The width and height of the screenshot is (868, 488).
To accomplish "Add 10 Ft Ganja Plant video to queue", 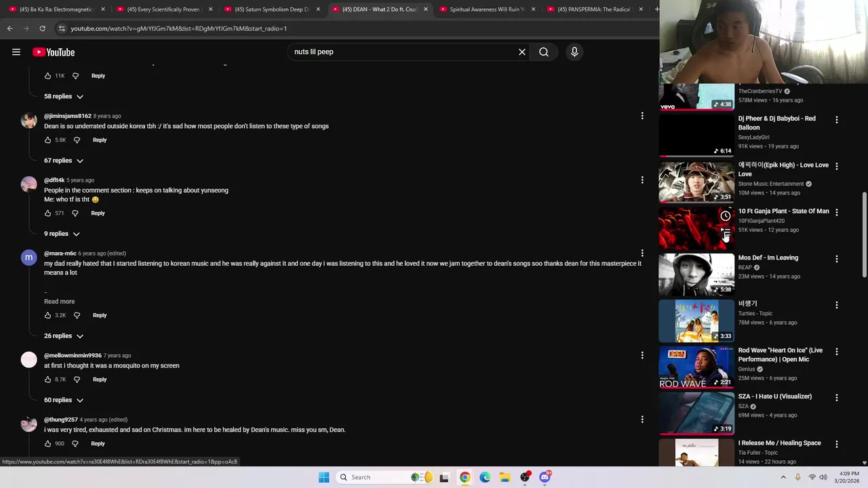I will tap(725, 232).
